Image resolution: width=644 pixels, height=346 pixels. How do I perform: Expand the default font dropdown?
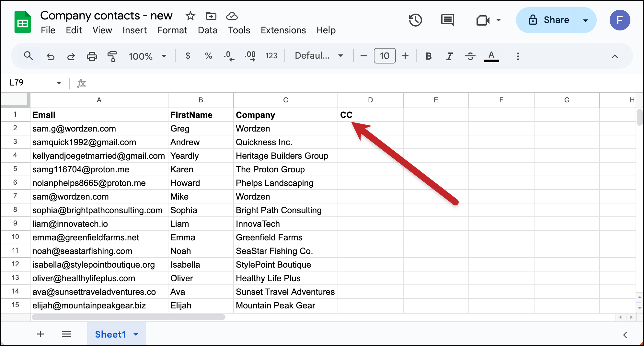(x=319, y=56)
